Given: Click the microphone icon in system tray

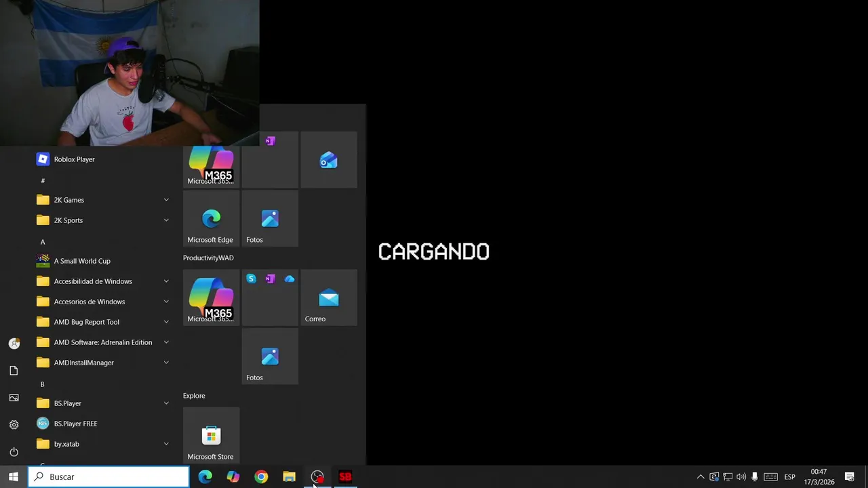Looking at the screenshot, I should click(x=755, y=477).
